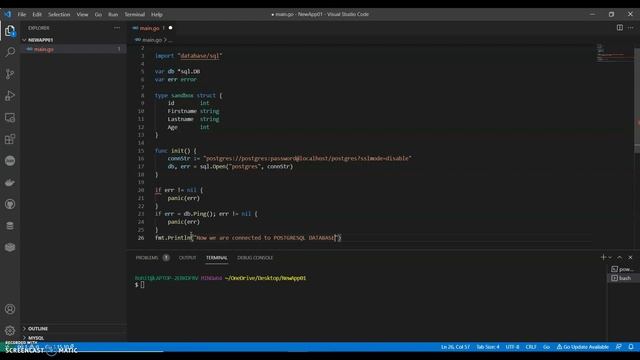This screenshot has width=640, height=360.
Task: Open the View menu
Action: pos(82,14)
